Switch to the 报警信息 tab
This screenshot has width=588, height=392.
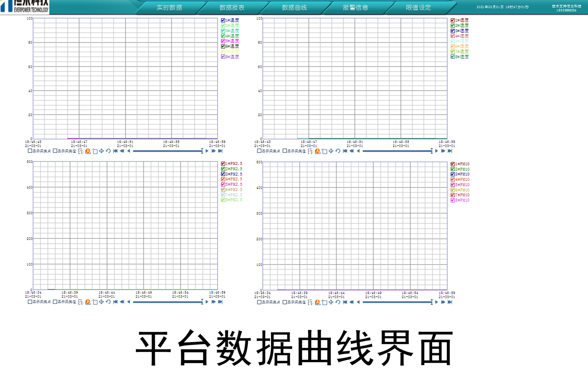point(355,7)
